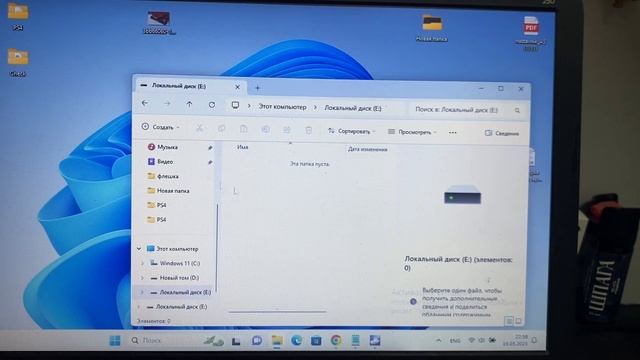The width and height of the screenshot is (640, 360).
Task: Expand the Новый том (D:) tree node
Action: [142, 278]
